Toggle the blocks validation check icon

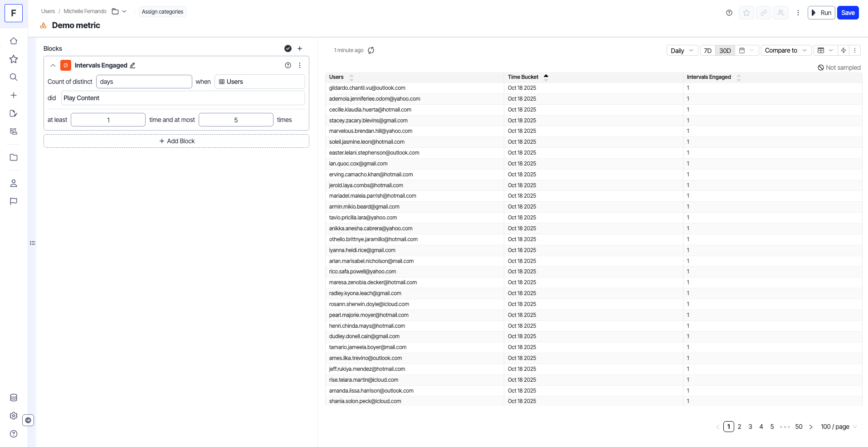[x=288, y=49]
